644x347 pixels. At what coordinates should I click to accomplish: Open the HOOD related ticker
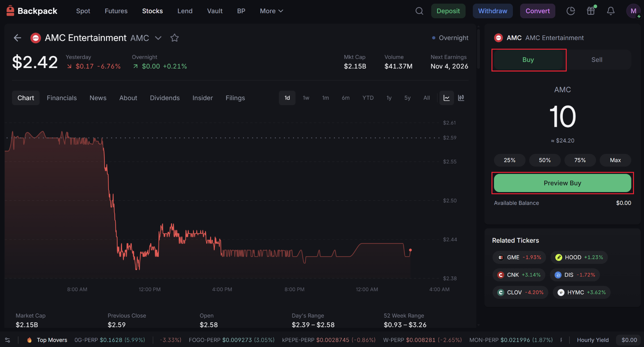(x=579, y=257)
